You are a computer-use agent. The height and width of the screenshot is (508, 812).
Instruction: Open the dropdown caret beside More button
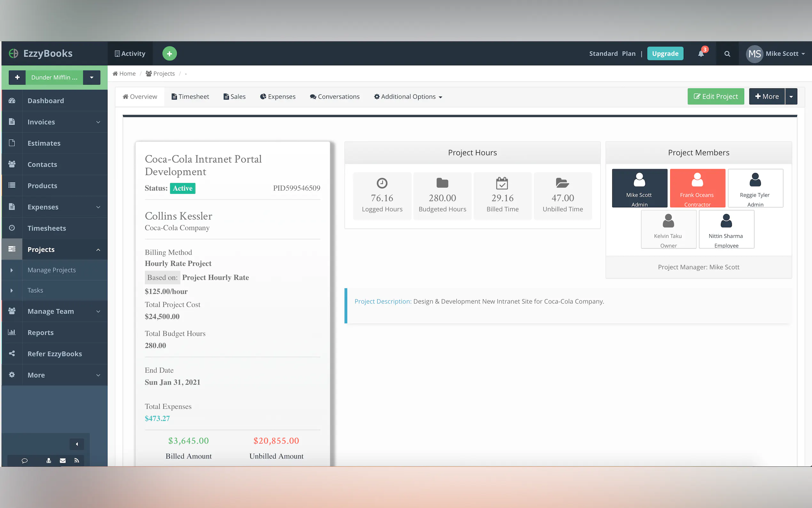pos(791,97)
